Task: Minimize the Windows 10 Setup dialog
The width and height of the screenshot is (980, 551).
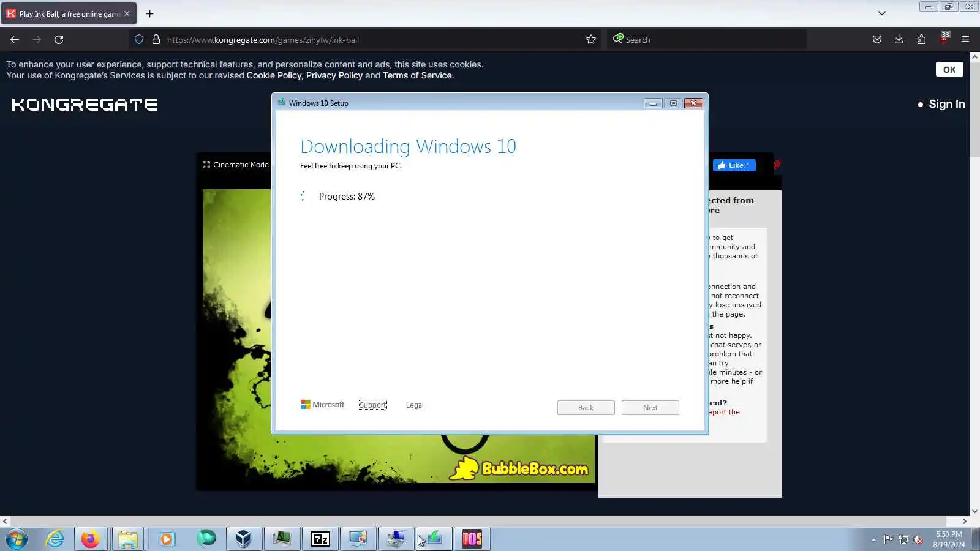Action: (x=653, y=103)
